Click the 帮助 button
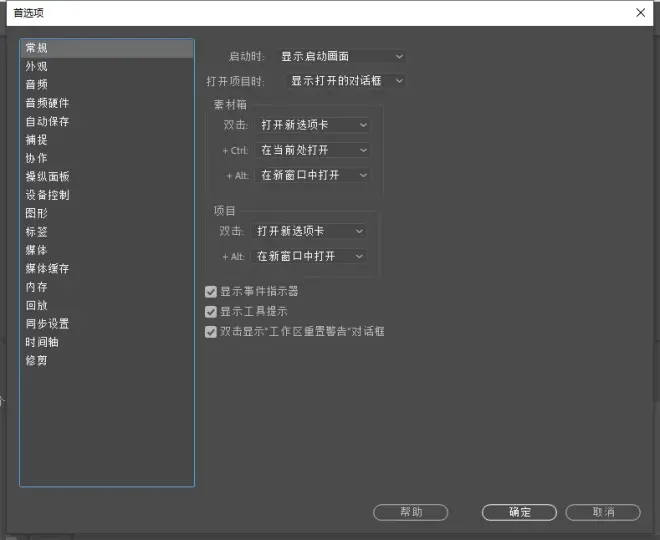Image resolution: width=660 pixels, height=540 pixels. (x=410, y=512)
